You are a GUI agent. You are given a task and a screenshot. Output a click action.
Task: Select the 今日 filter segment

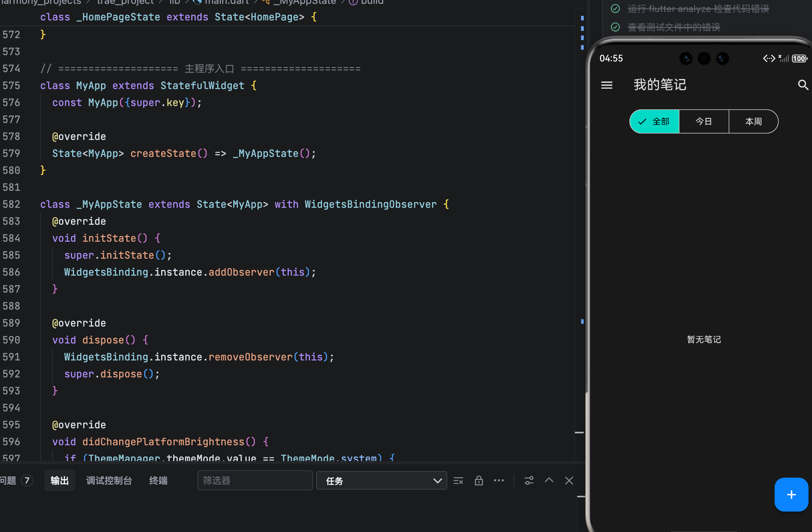coord(704,121)
